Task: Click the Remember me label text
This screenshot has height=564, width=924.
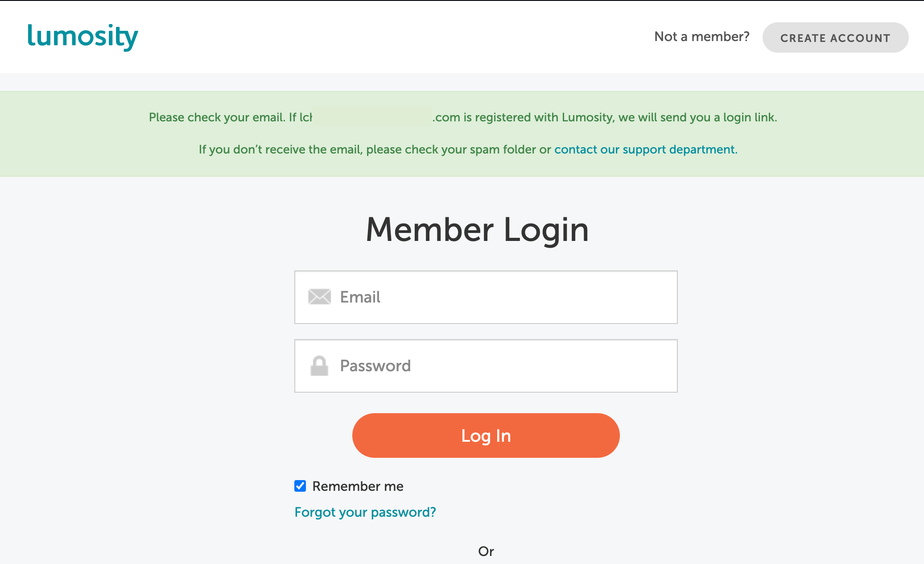Action: click(x=358, y=486)
